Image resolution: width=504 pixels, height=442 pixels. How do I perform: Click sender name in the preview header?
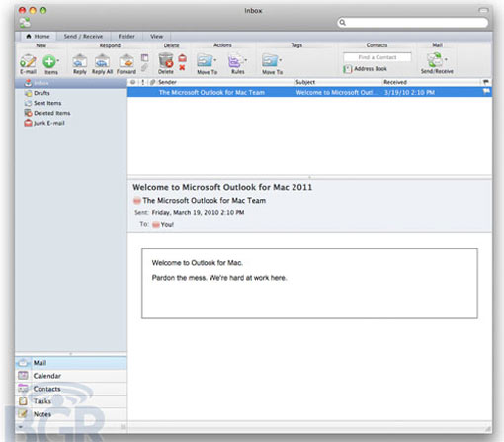205,201
